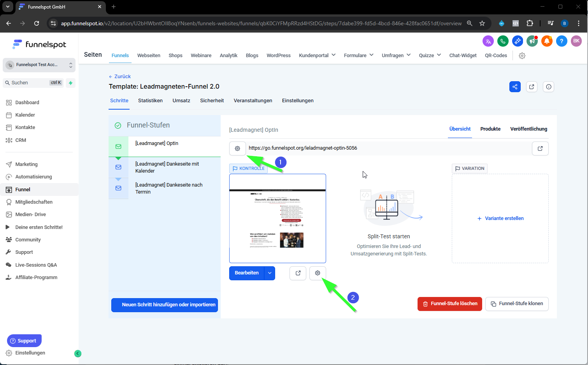
Task: Open Chrome tab search dropdown
Action: 8,7
